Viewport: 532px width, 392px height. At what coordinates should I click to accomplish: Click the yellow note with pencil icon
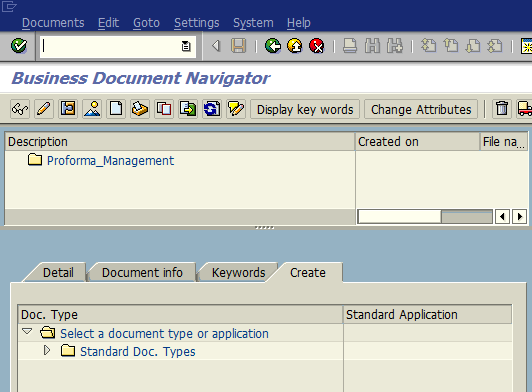(x=236, y=109)
